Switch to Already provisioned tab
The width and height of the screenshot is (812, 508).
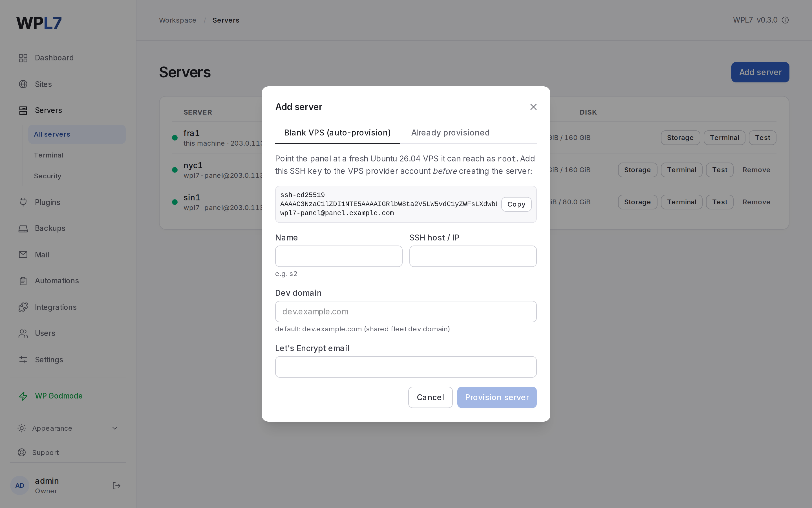(450, 133)
